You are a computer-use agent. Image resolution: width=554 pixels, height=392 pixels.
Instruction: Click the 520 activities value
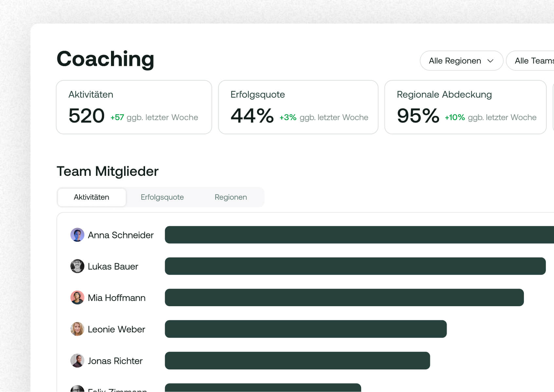click(x=86, y=116)
